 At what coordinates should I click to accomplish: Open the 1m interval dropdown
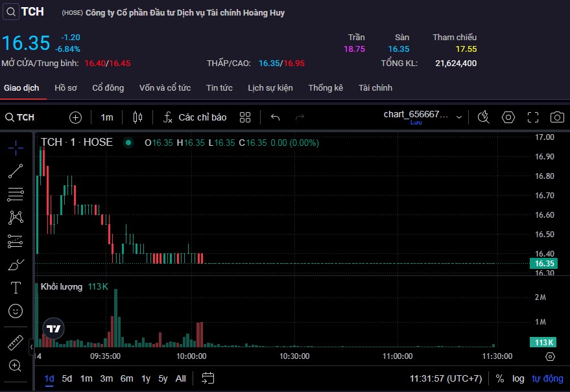(107, 117)
